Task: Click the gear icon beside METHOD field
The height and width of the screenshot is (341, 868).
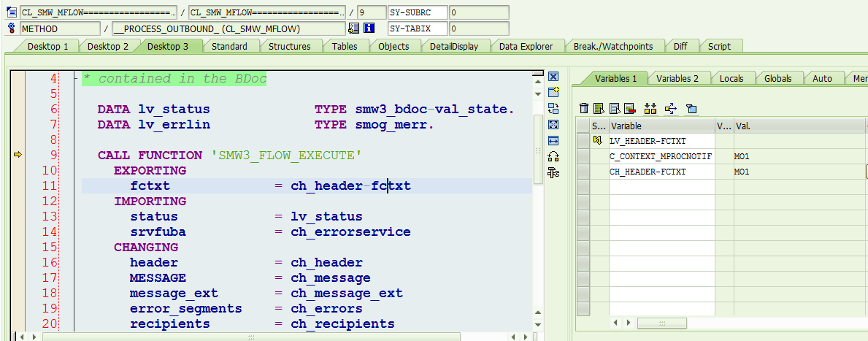Action: point(12,28)
